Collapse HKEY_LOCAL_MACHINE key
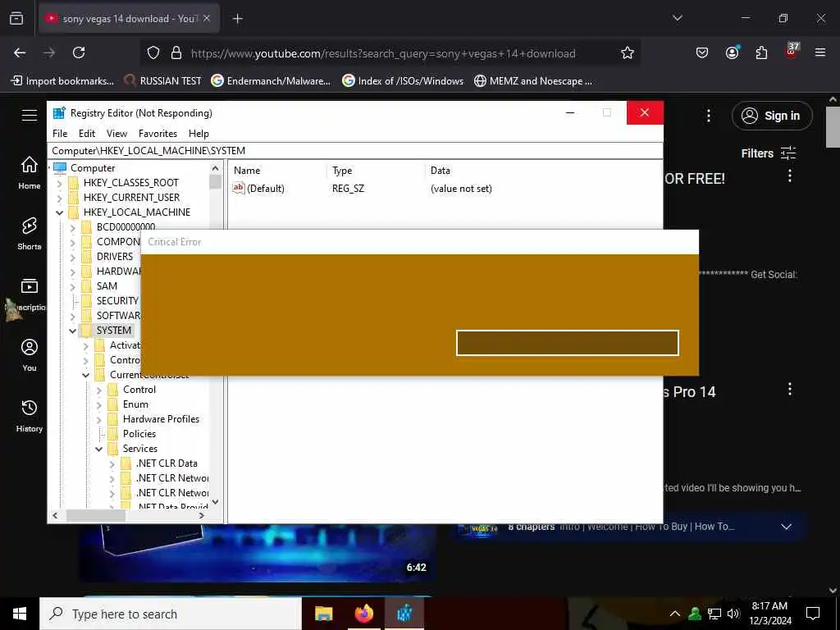This screenshot has height=630, width=840. tap(59, 212)
